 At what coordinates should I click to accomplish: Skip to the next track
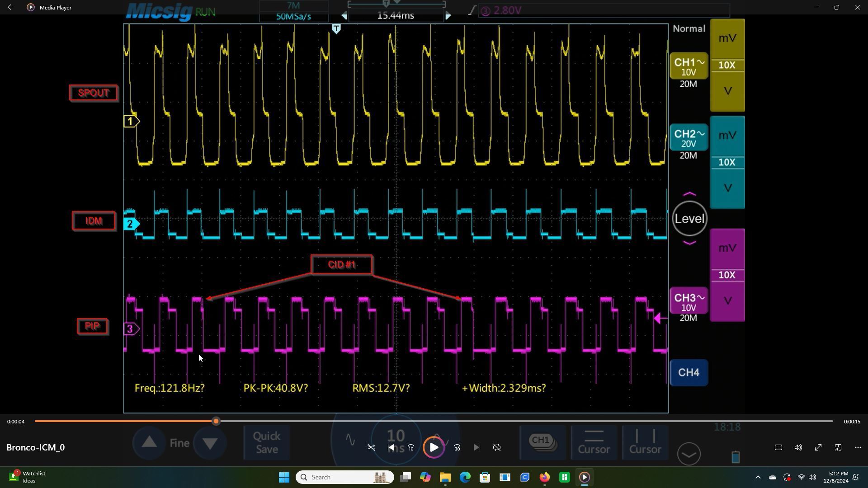pyautogui.click(x=476, y=447)
